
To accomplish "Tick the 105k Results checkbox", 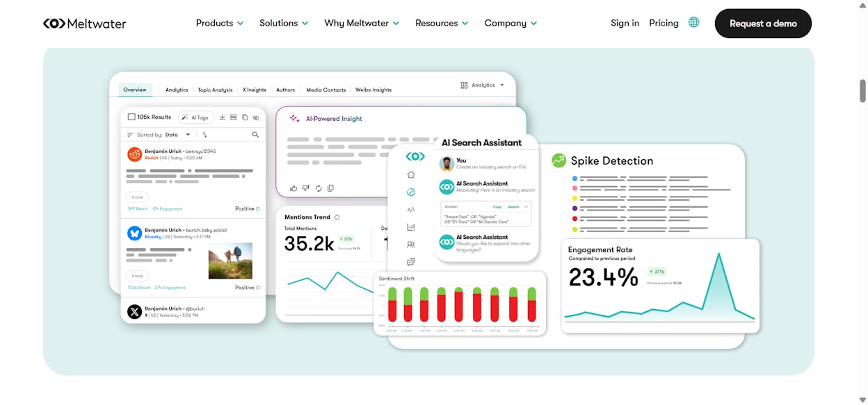I will point(131,117).
